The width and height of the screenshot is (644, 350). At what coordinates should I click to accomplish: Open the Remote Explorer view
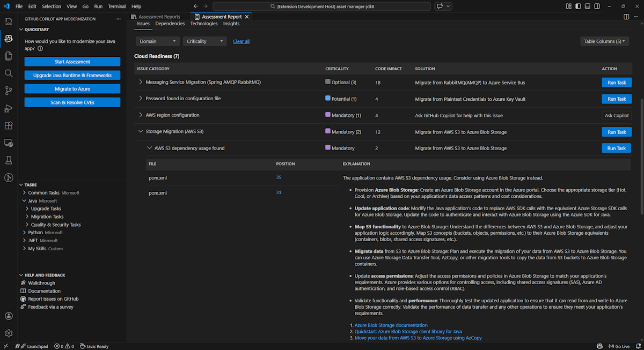[x=9, y=143]
